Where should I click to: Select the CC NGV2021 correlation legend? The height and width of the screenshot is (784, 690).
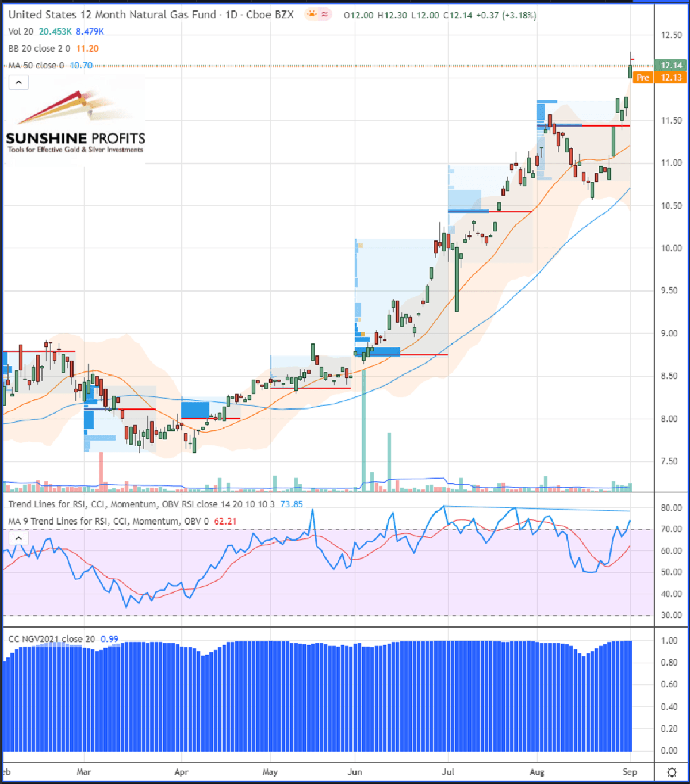pyautogui.click(x=52, y=639)
